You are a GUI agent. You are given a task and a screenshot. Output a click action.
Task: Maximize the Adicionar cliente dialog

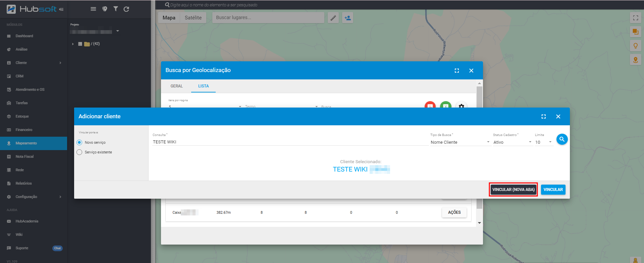543,116
